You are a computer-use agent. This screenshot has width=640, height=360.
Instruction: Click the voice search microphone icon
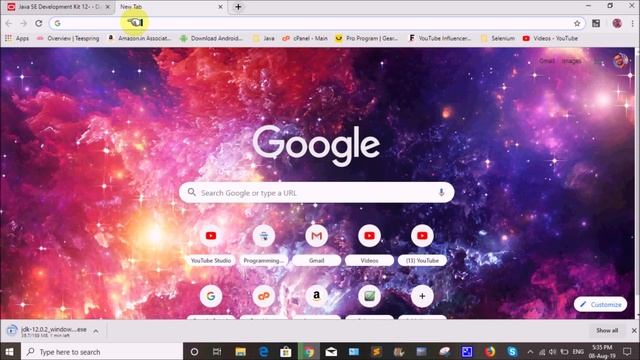point(441,193)
